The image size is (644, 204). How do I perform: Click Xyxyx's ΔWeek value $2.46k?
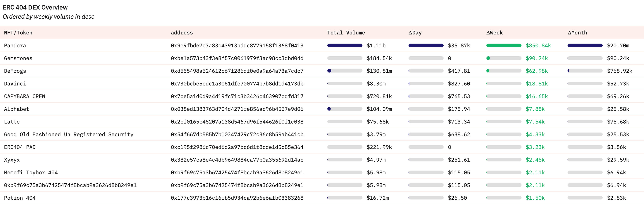[x=535, y=160]
